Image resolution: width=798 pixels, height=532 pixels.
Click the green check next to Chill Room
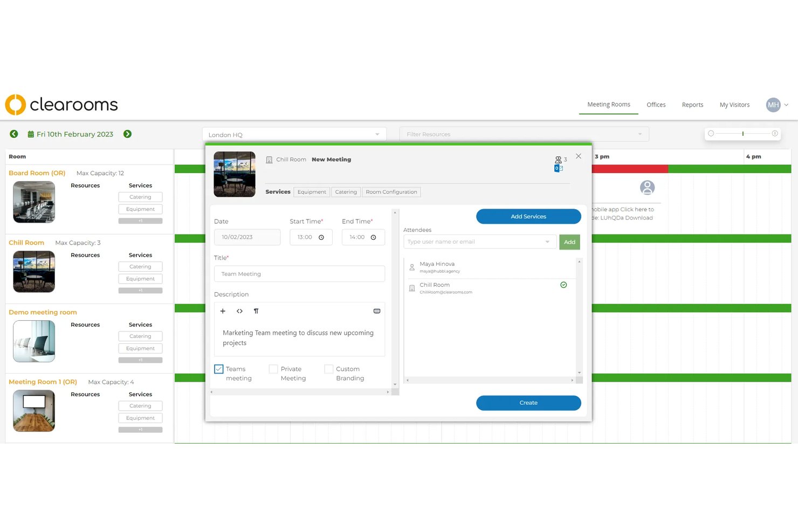click(563, 285)
